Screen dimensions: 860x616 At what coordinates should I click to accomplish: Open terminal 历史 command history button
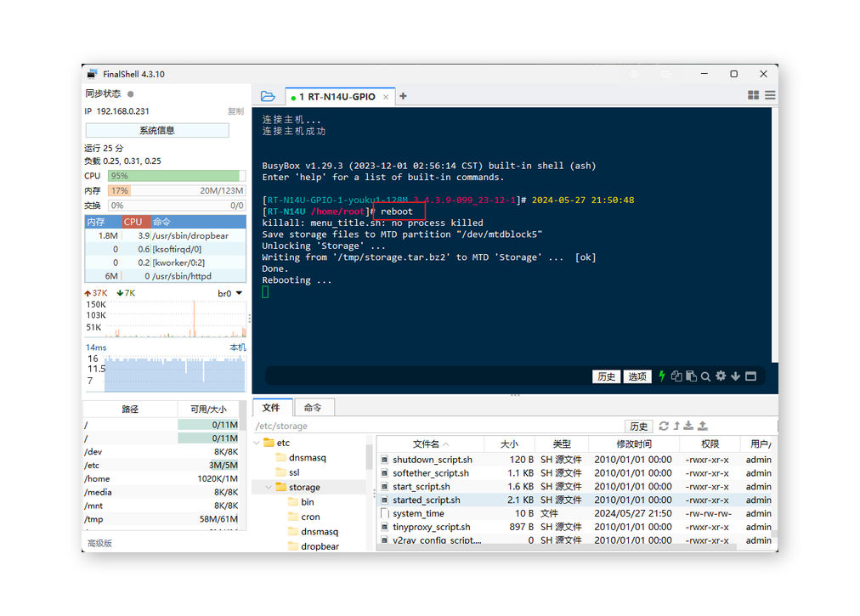[606, 376]
